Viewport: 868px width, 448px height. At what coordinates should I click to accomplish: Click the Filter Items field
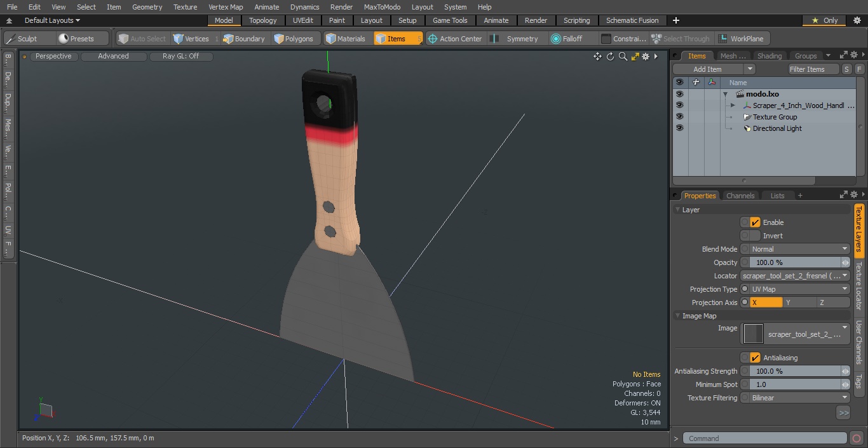pyautogui.click(x=814, y=69)
